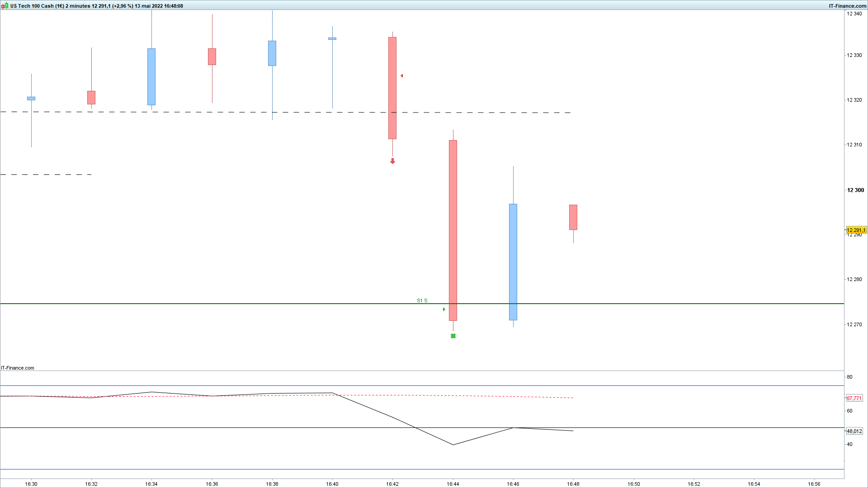Select the S1 S support line label

422,300
